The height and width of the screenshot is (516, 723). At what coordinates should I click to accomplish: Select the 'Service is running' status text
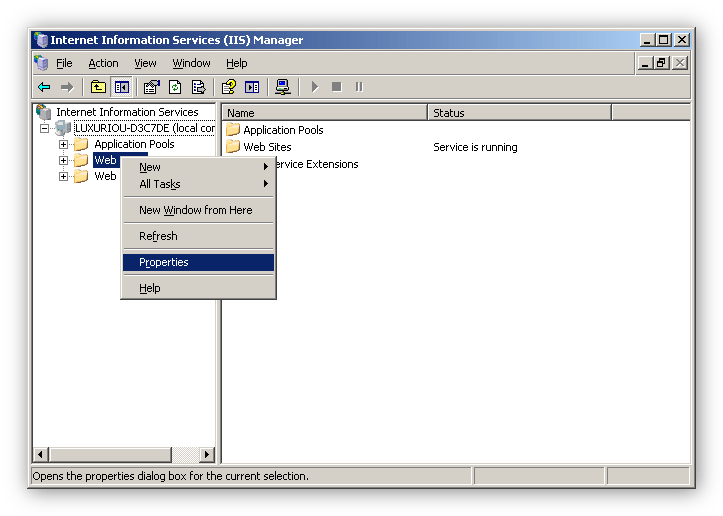(475, 147)
